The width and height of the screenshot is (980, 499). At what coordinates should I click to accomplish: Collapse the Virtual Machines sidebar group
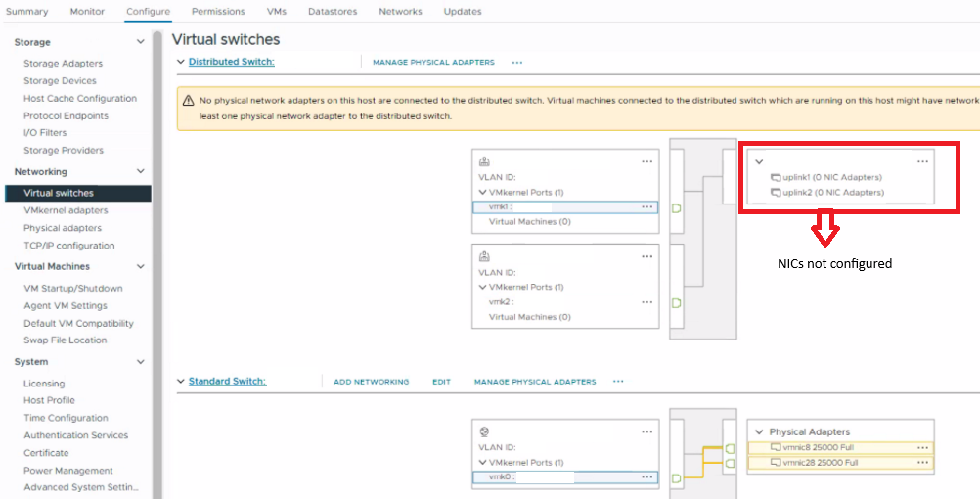coord(141,266)
